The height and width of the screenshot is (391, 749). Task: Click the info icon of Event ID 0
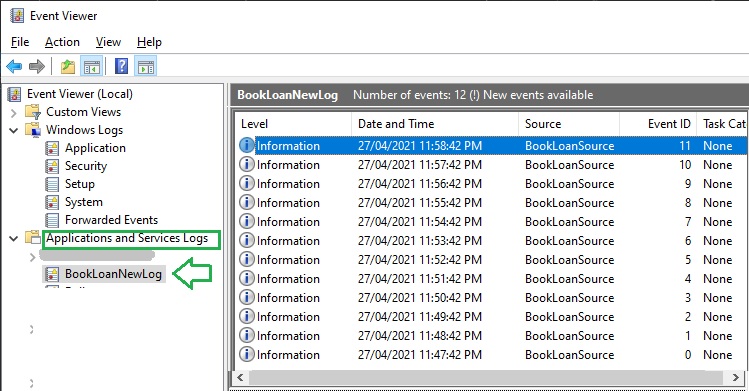pyautogui.click(x=246, y=354)
